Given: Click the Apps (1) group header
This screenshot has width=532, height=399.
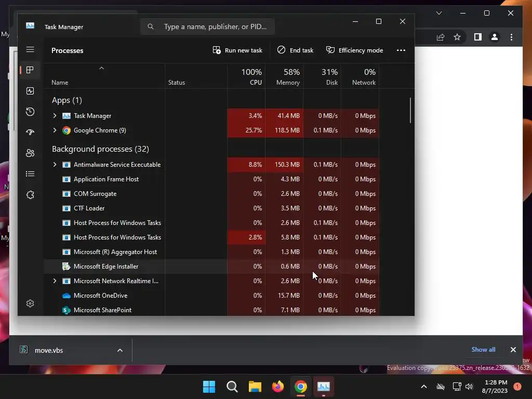Looking at the screenshot, I should pyautogui.click(x=67, y=100).
